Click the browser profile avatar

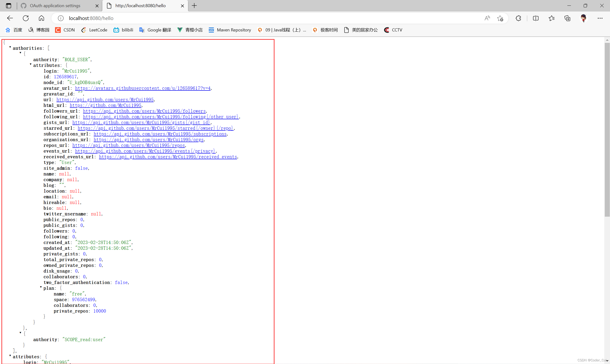click(583, 18)
